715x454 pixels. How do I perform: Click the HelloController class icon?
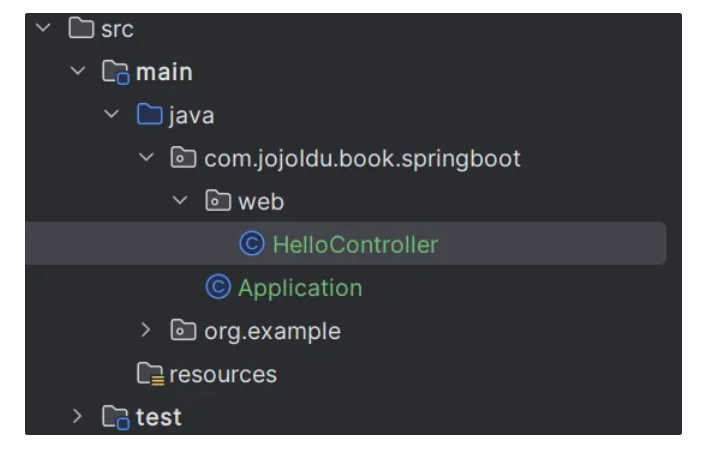pos(252,243)
